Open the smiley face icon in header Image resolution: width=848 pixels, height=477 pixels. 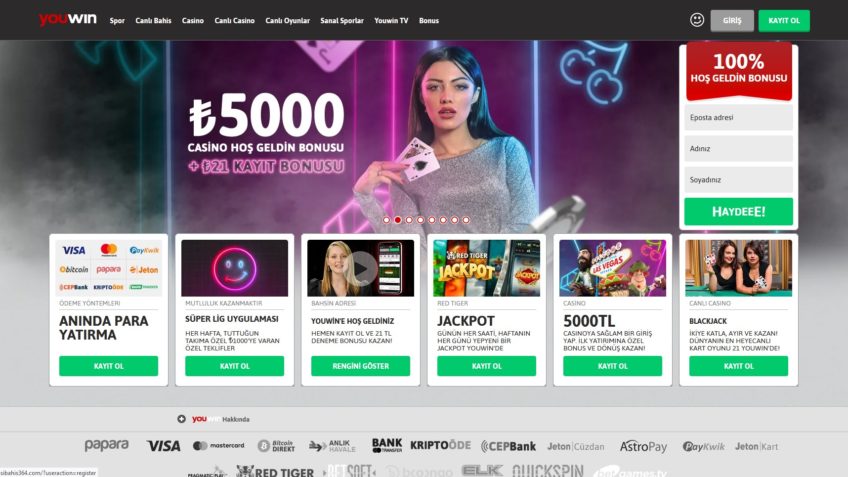[x=697, y=20]
